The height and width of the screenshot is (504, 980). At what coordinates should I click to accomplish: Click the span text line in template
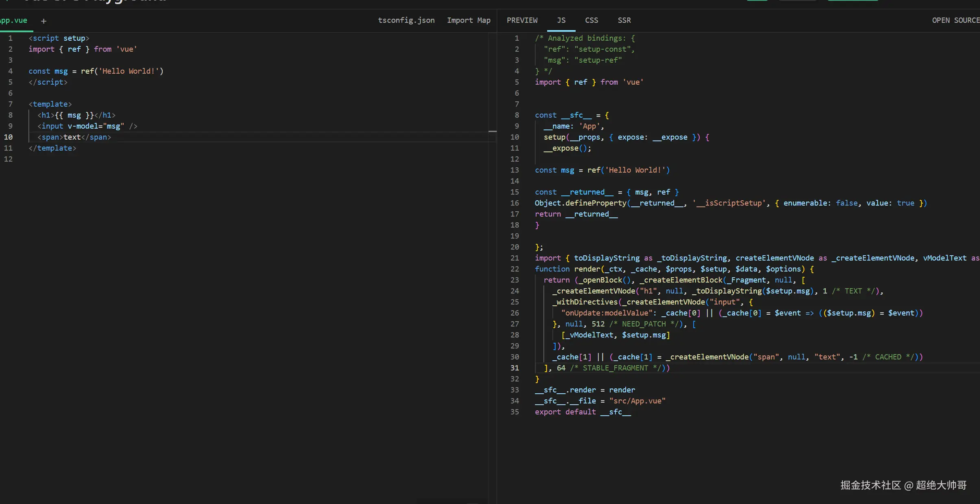(x=74, y=137)
